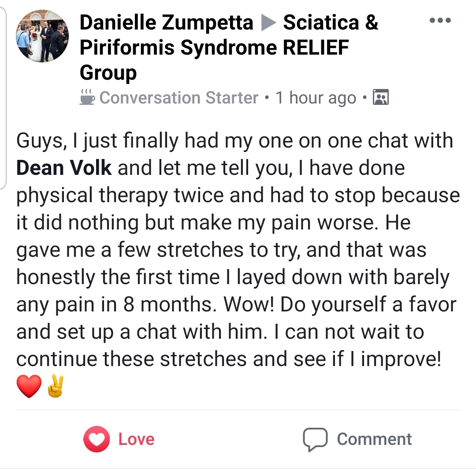Open the post options three-dot menu
Viewport: 476px width, 470px height.
point(440,20)
